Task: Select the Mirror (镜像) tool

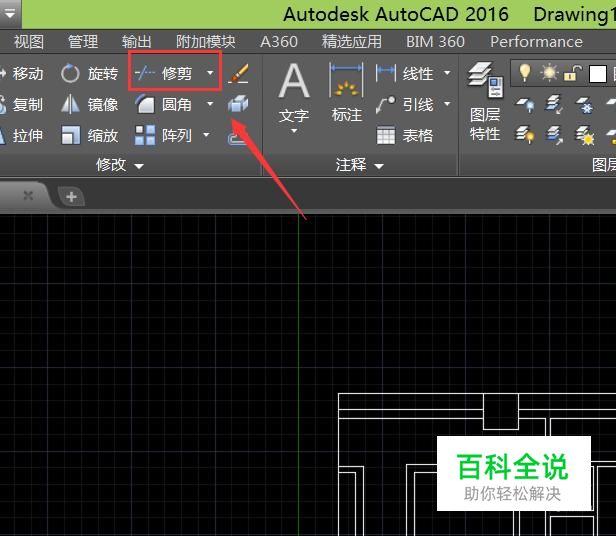Action: pos(90,105)
